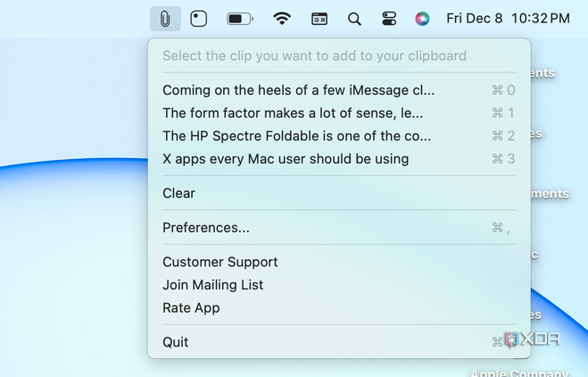Open date and time Fri Dec 8

[508, 19]
